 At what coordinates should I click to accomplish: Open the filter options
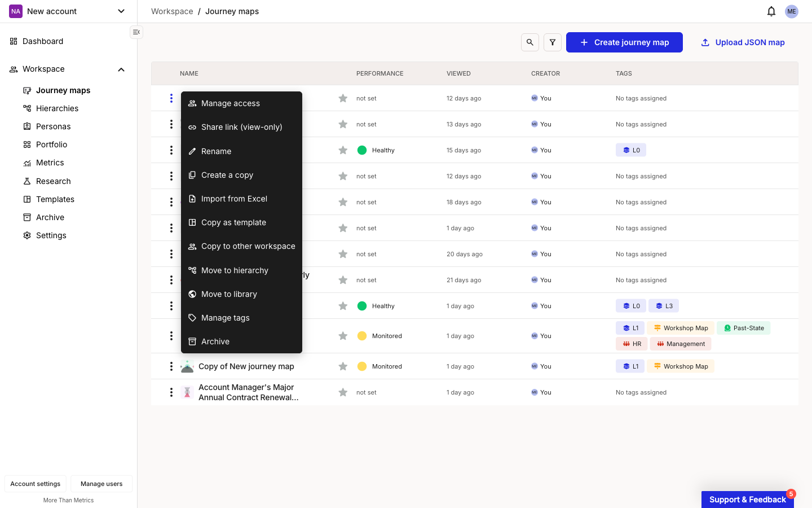click(553, 42)
